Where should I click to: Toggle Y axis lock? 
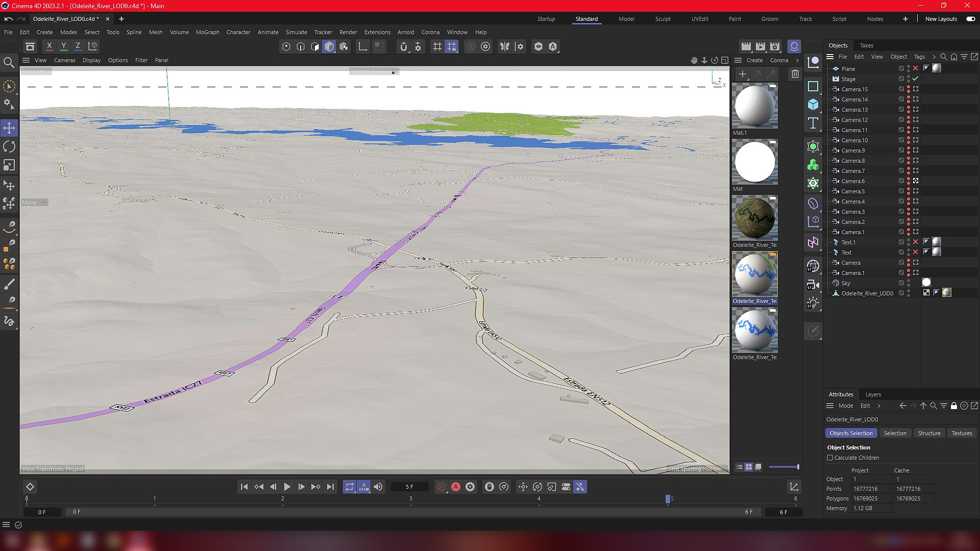coord(63,46)
